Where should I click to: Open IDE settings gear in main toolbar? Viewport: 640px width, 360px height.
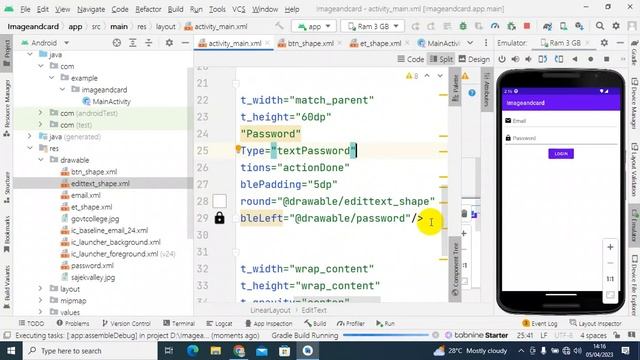[616, 26]
